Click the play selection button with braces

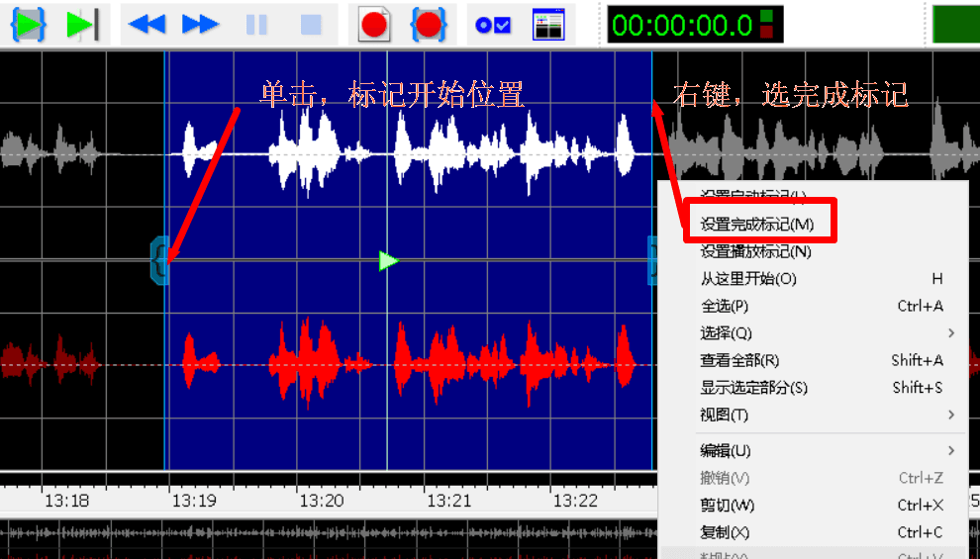tap(28, 24)
